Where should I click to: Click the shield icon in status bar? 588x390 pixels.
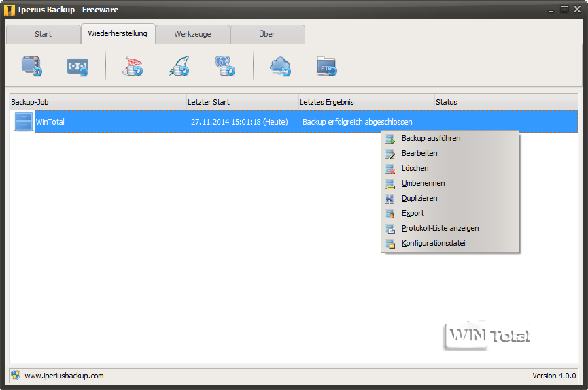(x=16, y=375)
